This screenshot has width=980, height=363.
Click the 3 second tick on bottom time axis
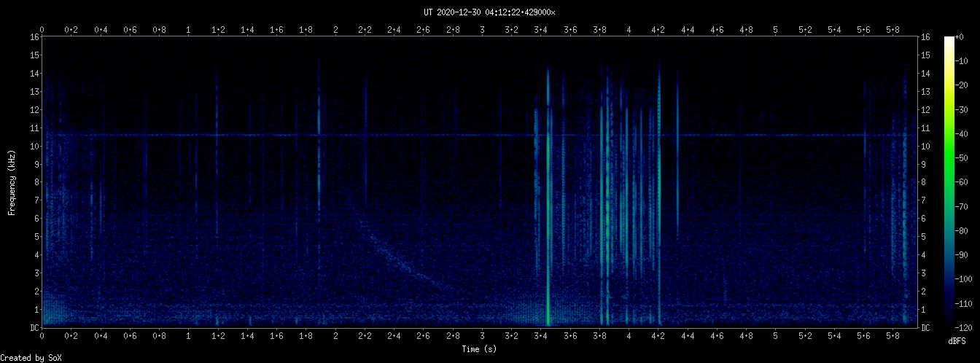tap(483, 337)
